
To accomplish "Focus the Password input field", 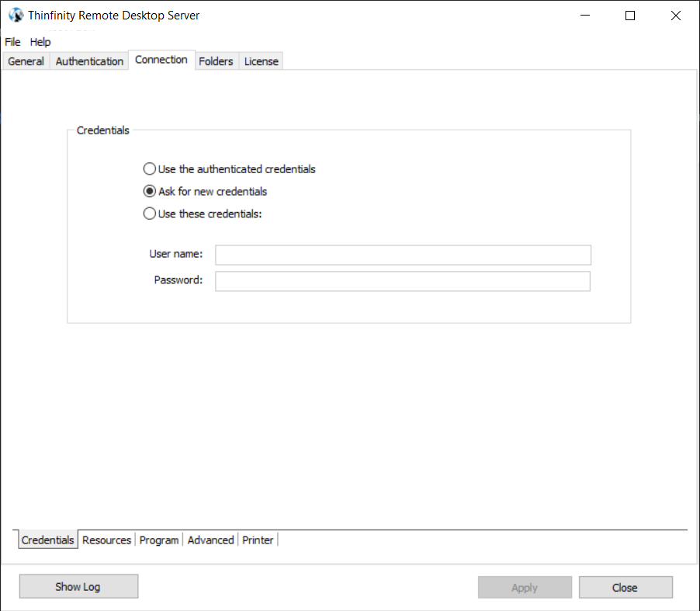I will pos(403,281).
